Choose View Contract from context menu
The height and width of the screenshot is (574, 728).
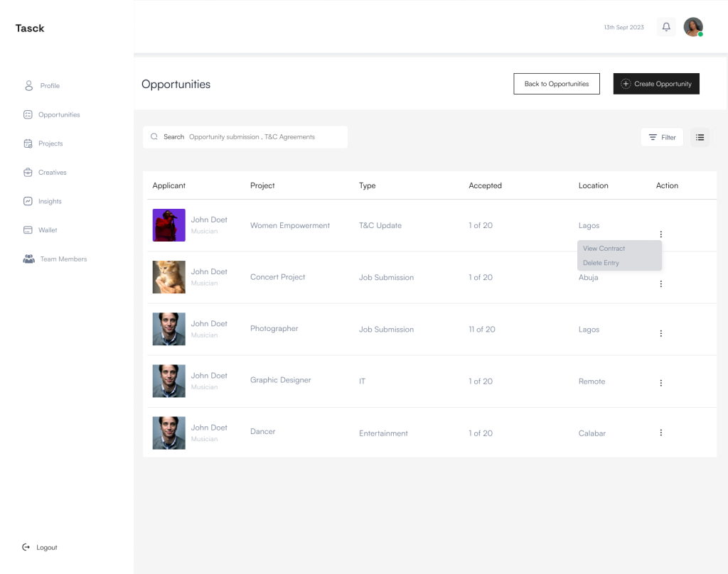(x=604, y=249)
